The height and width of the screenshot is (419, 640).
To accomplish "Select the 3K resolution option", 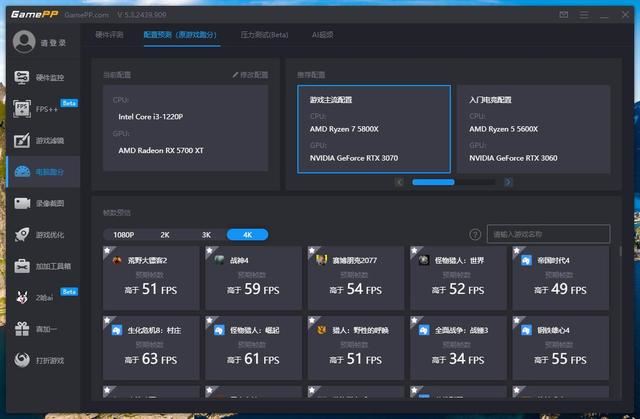I will pyautogui.click(x=206, y=235).
